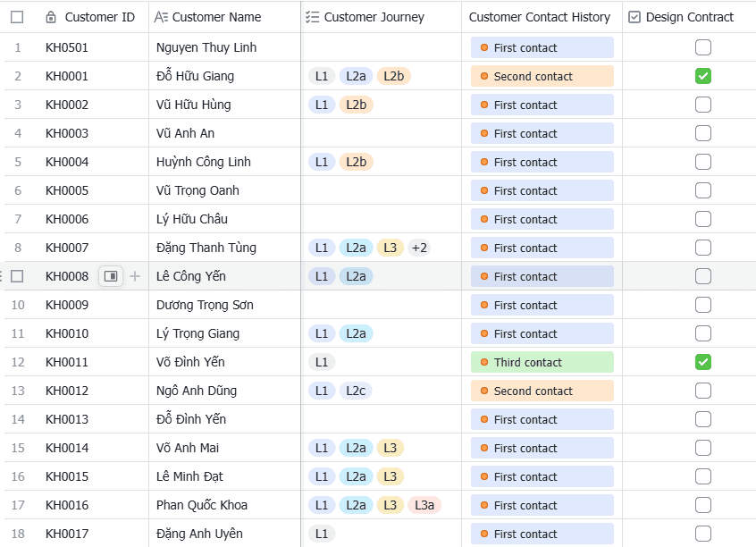Click the plus icon beside KH0008
756x547 pixels.
click(x=135, y=276)
